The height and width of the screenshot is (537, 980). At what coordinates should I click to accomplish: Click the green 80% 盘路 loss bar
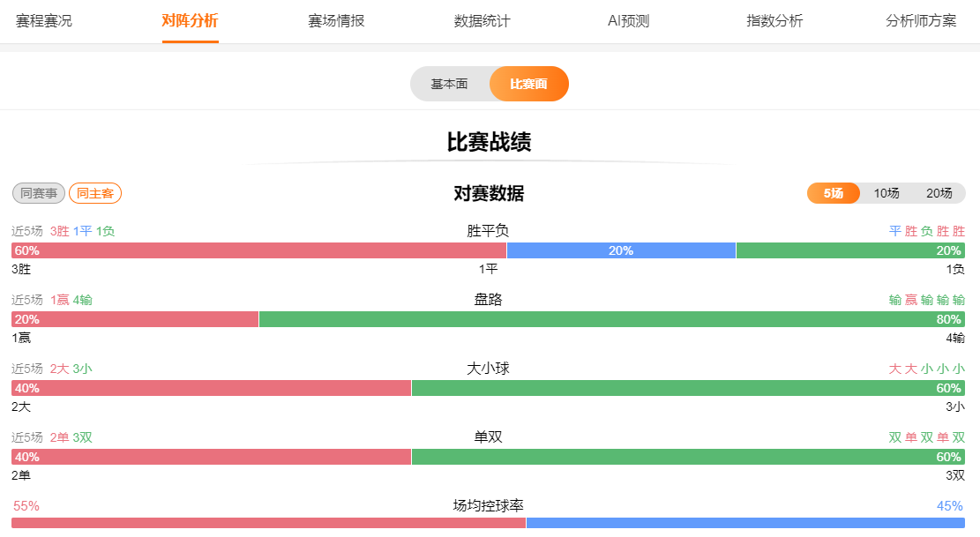click(611, 319)
